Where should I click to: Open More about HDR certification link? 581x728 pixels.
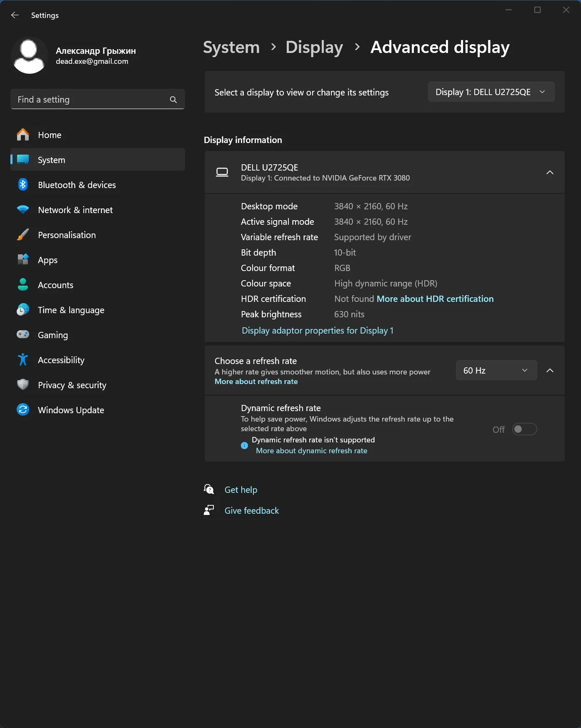(x=435, y=299)
